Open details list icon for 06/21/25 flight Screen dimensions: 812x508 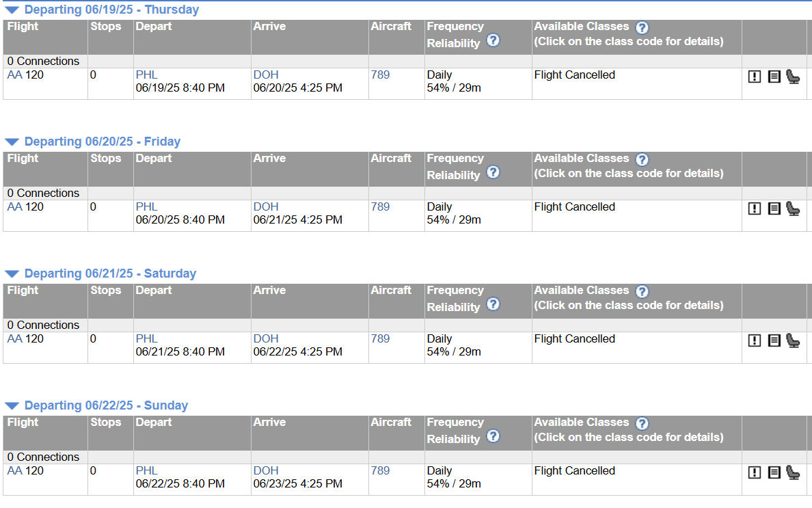pyautogui.click(x=774, y=340)
